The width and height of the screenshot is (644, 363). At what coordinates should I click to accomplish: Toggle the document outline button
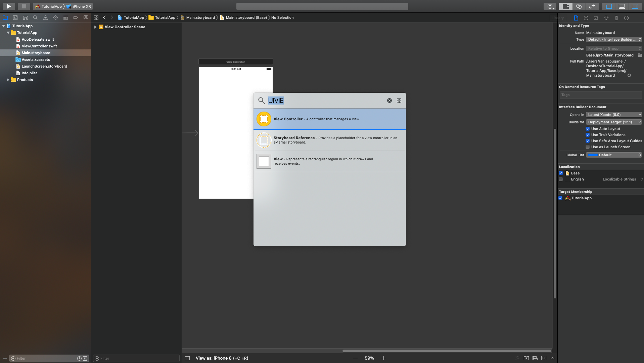[187, 358]
